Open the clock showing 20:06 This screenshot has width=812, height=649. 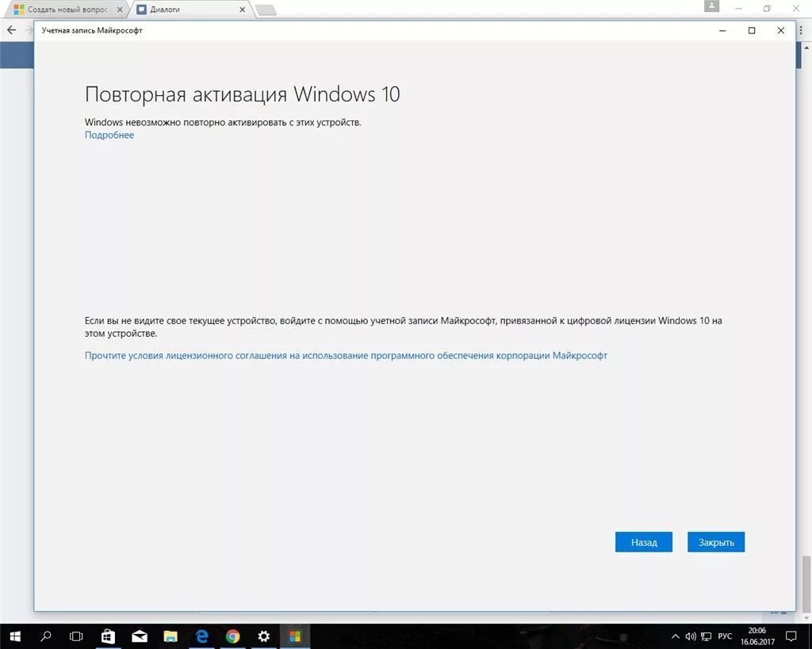pyautogui.click(x=757, y=636)
